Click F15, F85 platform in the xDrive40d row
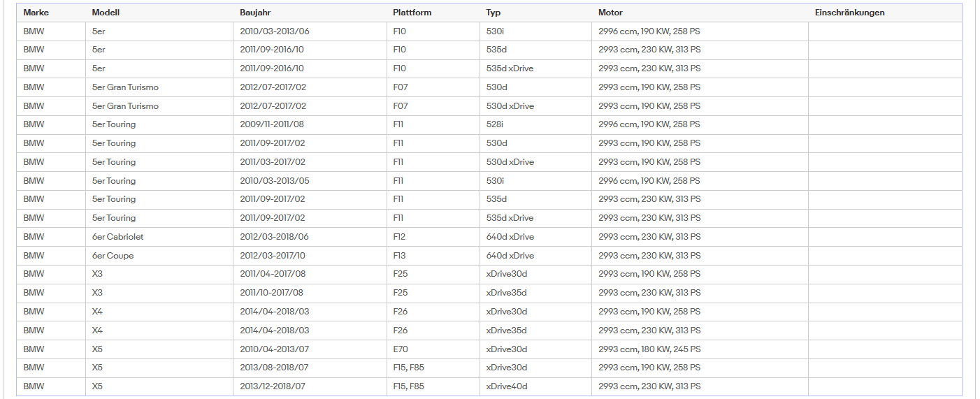980x399 pixels. pos(433,386)
